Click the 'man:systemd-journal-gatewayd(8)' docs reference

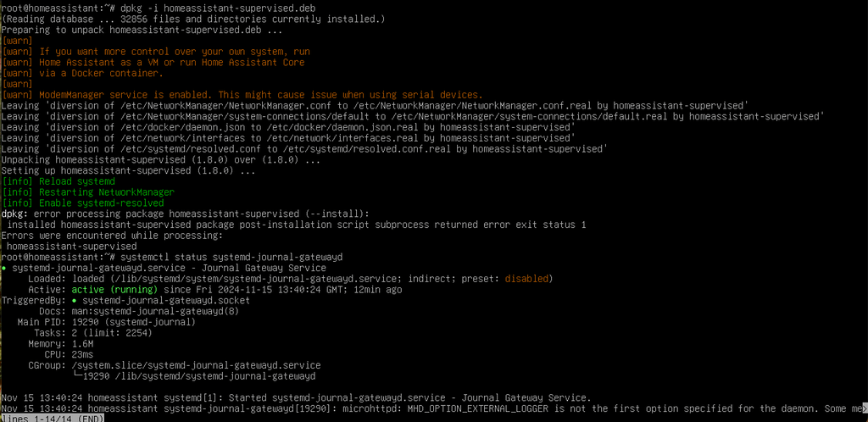click(x=156, y=311)
